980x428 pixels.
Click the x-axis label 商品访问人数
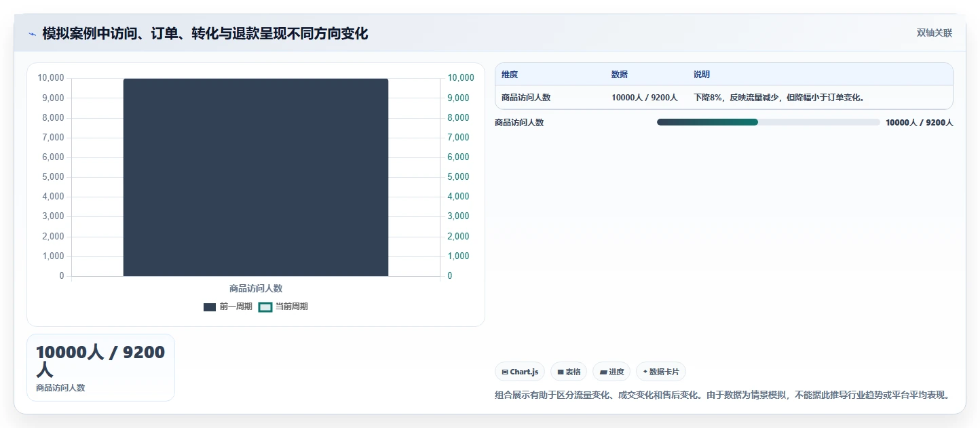(x=256, y=288)
